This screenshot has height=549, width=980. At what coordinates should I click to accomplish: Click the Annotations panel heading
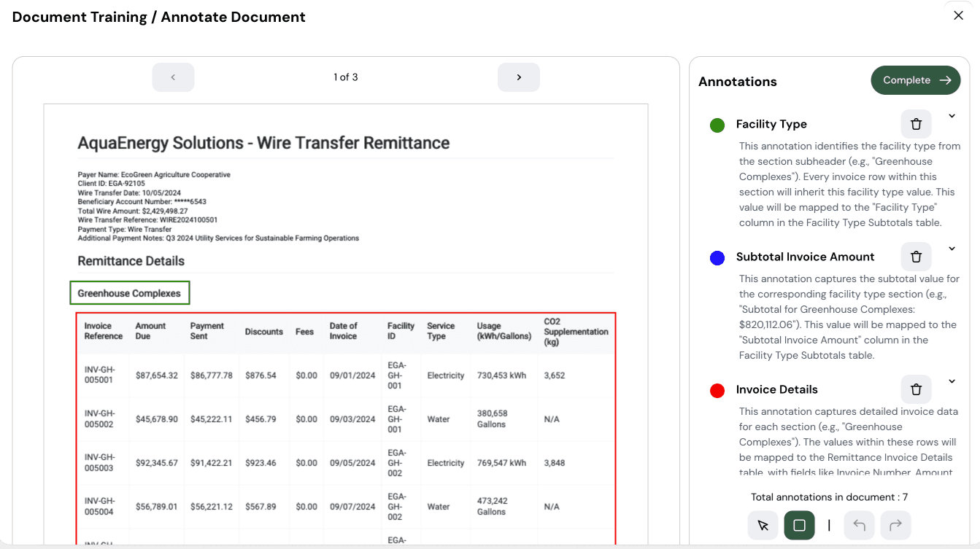click(x=738, y=82)
